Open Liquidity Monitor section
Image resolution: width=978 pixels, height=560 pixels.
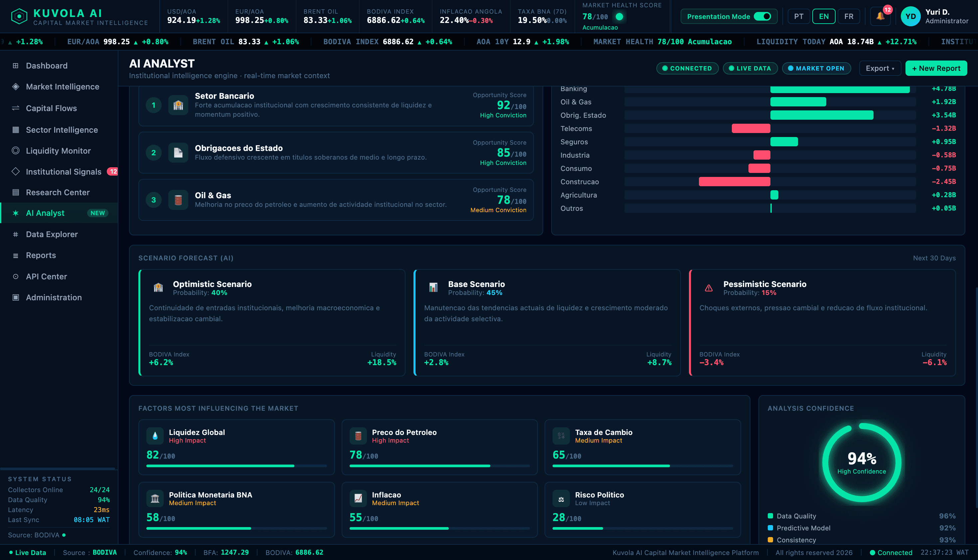59,151
